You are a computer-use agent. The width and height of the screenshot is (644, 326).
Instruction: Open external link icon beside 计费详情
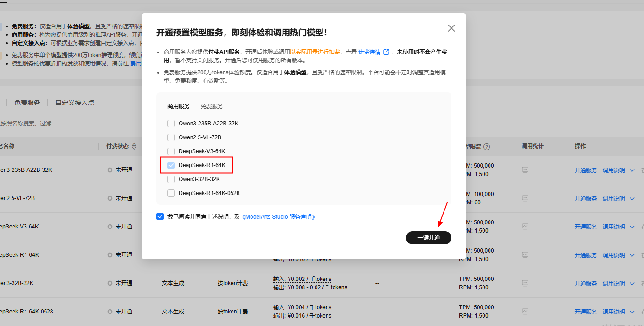[x=386, y=52]
